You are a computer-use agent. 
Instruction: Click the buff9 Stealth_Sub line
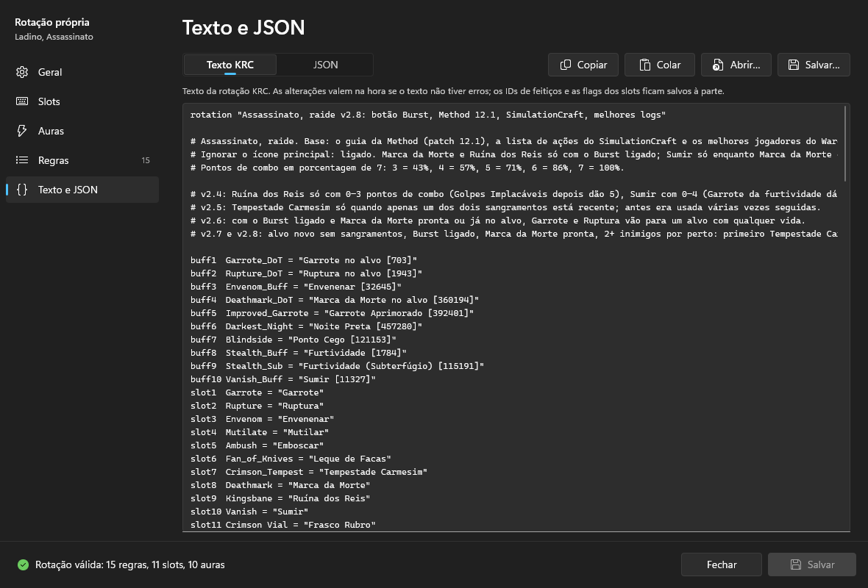[337, 366]
